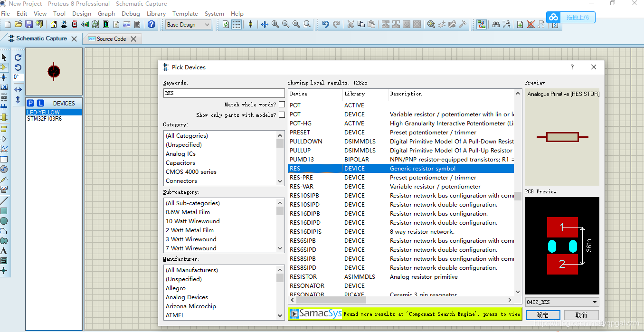Select the 2D Graphics Circle tool
Image resolution: width=644 pixels, height=332 pixels.
pos(4,221)
